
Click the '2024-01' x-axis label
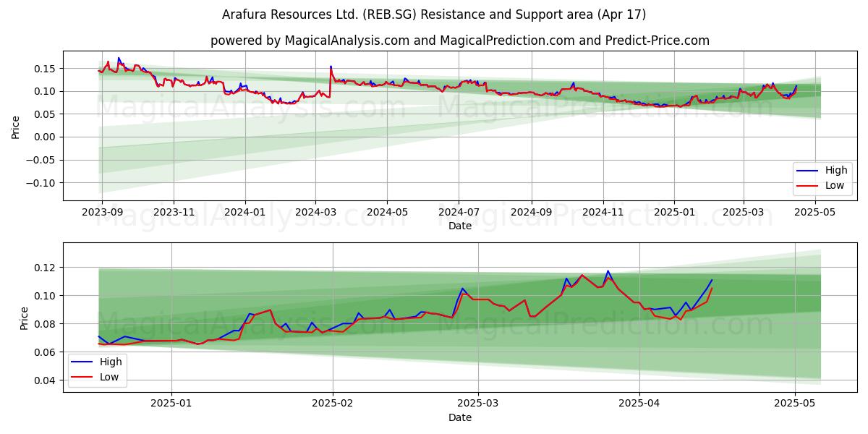(245, 213)
